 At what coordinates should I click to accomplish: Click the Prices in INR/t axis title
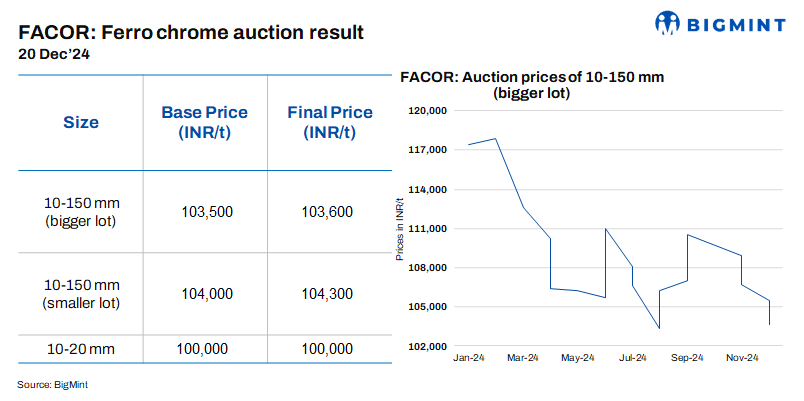click(x=400, y=229)
